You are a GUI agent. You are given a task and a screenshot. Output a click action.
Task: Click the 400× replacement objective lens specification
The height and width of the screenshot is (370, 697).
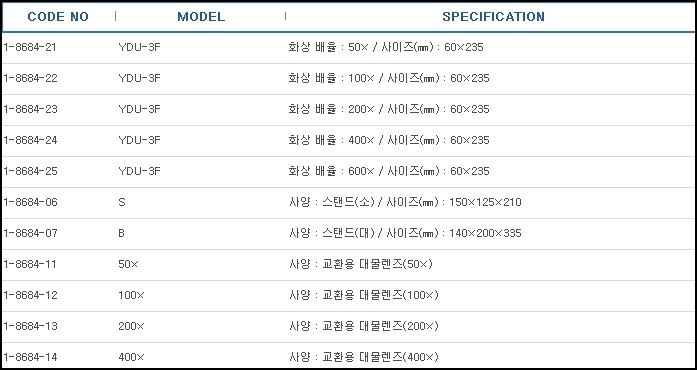pos(364,357)
